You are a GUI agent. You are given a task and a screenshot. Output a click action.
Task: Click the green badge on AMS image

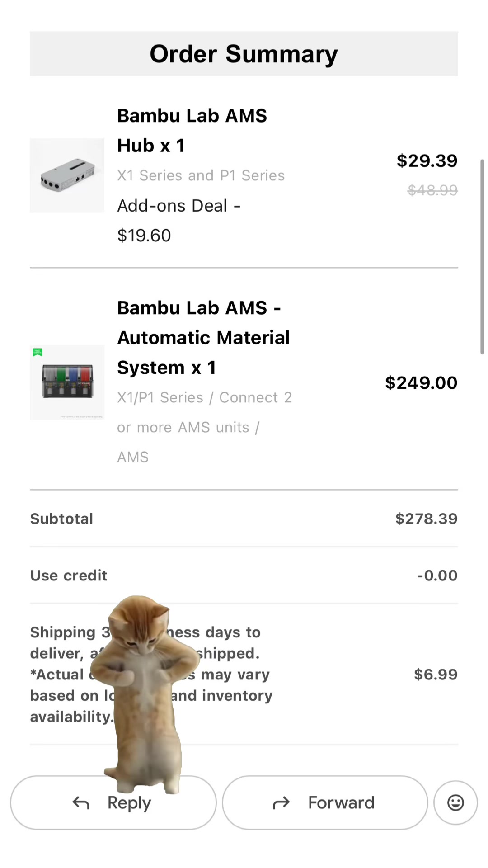coord(38,352)
